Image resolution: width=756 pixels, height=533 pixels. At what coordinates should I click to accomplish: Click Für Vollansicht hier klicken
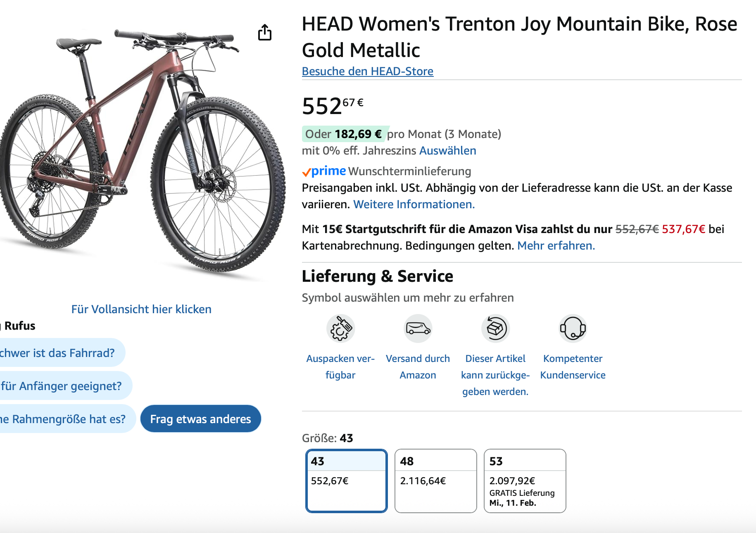pos(141,309)
